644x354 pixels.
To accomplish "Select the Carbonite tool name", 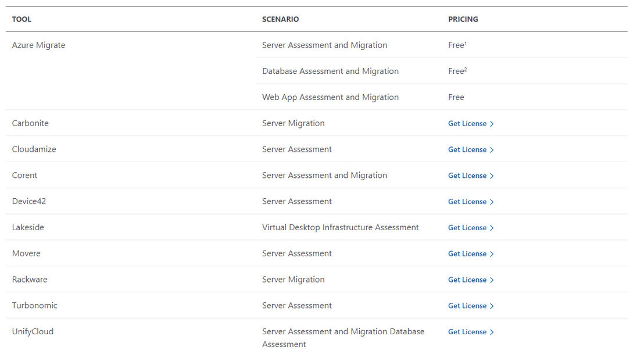I will click(x=30, y=123).
